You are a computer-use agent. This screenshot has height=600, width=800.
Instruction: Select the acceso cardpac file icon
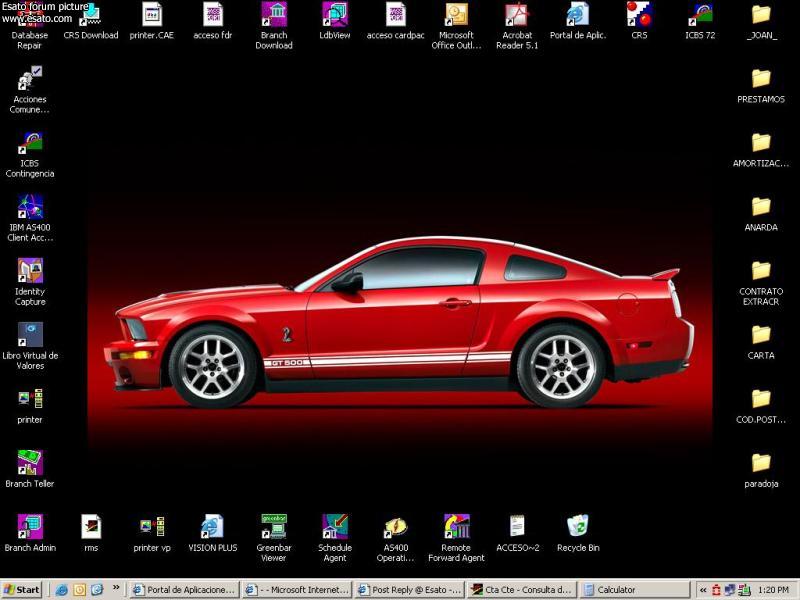[395, 21]
